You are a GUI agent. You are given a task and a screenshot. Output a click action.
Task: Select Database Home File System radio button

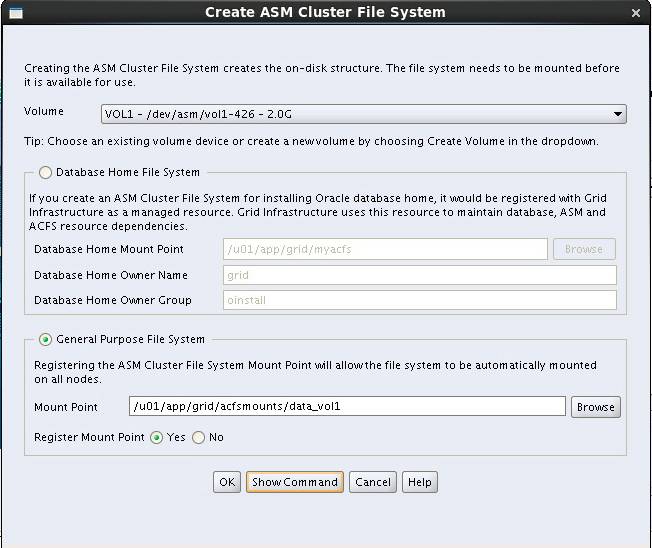tap(45, 172)
